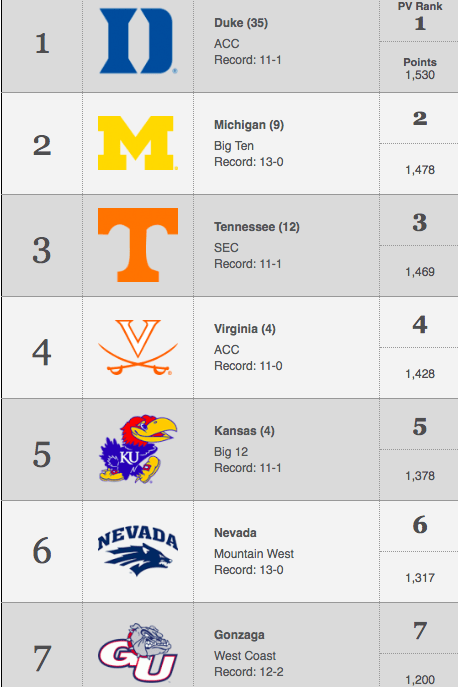Click the Michigan yellow M logo
Viewport: 458px width, 687px height.
tap(138, 143)
